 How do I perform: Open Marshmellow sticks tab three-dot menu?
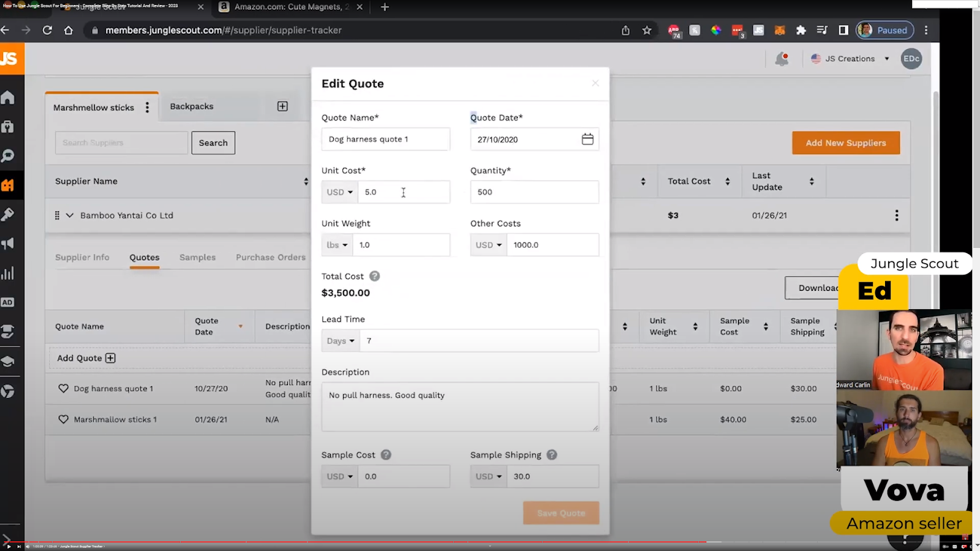(147, 107)
